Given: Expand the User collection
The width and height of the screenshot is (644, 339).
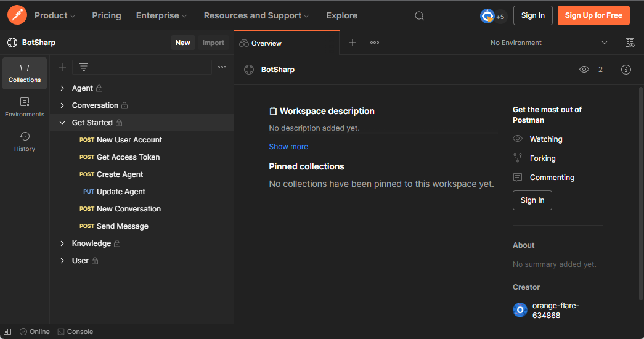Looking at the screenshot, I should tap(62, 261).
